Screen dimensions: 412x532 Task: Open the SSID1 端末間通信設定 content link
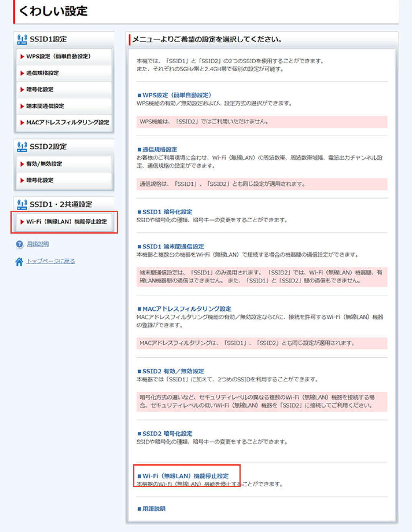[x=173, y=246]
